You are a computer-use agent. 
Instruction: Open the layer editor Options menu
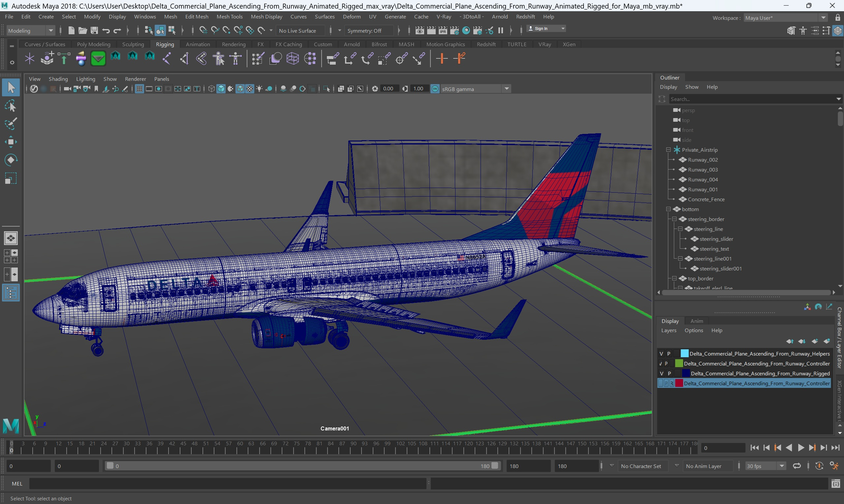[694, 331]
